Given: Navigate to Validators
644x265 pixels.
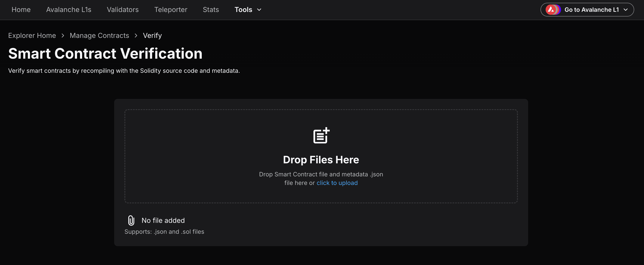Looking at the screenshot, I should [x=123, y=10].
